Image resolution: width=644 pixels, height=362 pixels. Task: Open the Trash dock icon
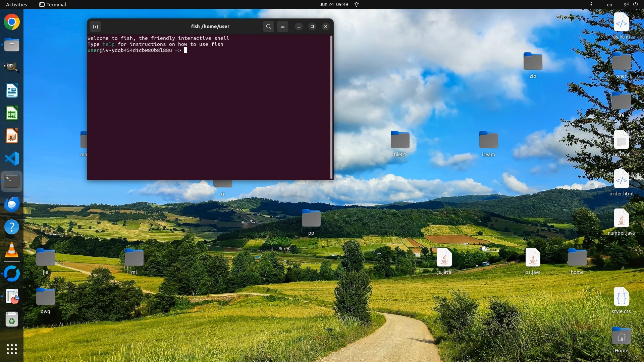pyautogui.click(x=12, y=319)
